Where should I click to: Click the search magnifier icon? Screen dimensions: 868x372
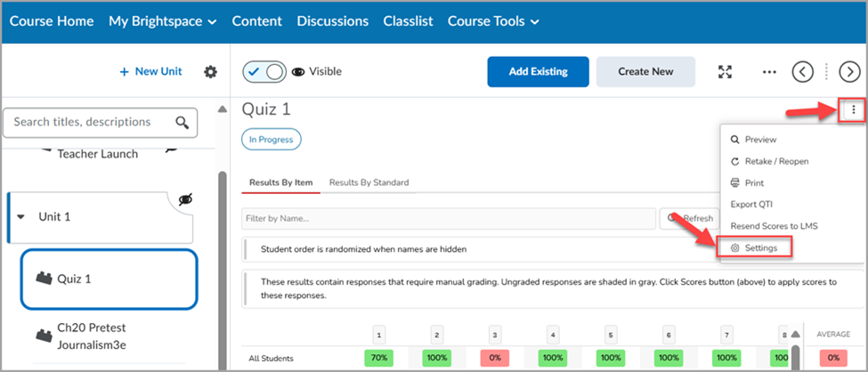pos(183,122)
